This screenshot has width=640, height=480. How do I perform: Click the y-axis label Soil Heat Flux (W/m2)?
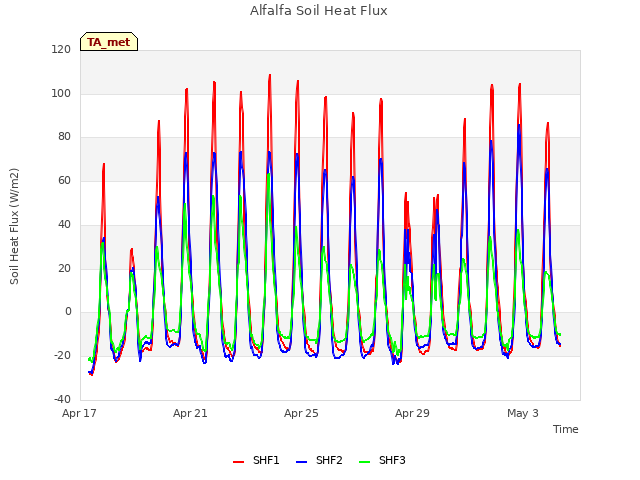click(x=14, y=226)
